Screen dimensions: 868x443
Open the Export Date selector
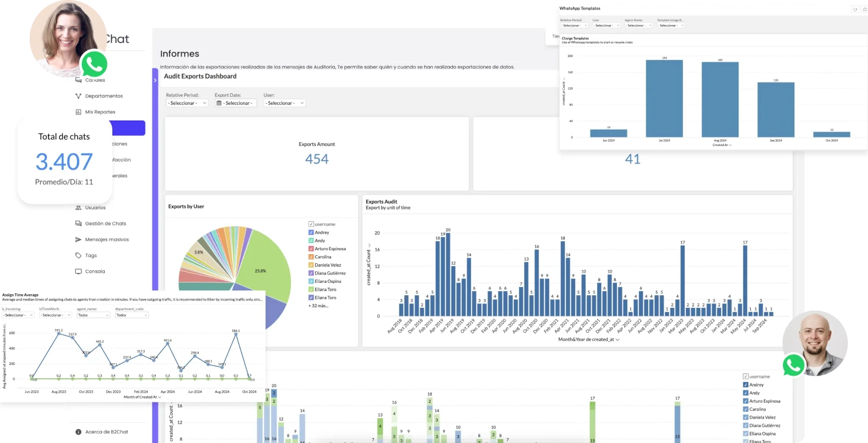coord(235,103)
